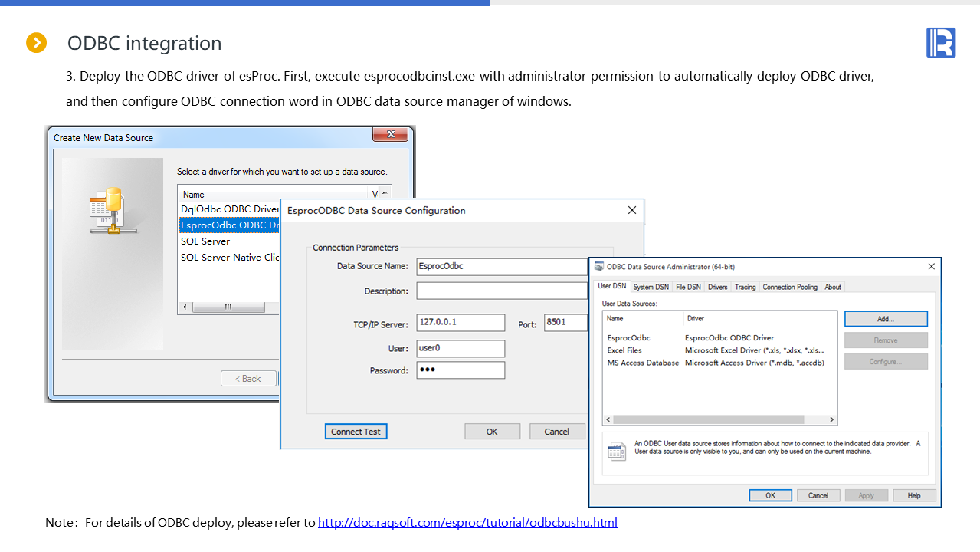
Task: Click the Configure... button in ODBC Administrator
Action: [886, 362]
